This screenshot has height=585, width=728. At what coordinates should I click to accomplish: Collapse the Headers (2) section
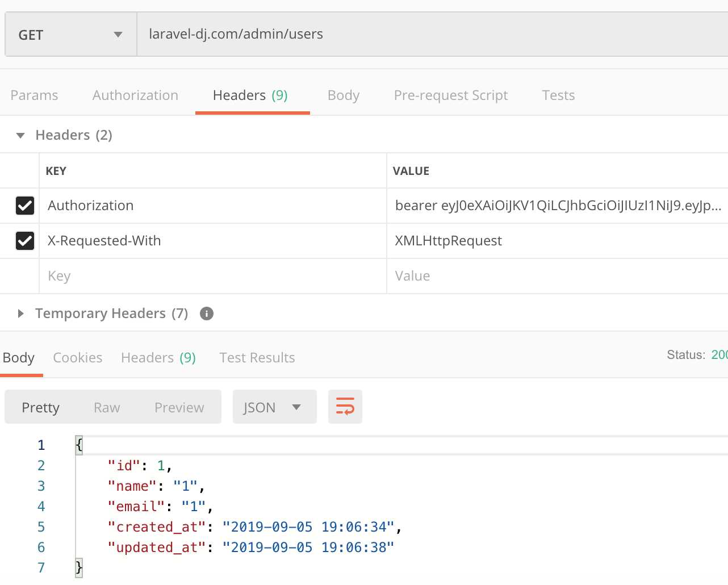21,135
